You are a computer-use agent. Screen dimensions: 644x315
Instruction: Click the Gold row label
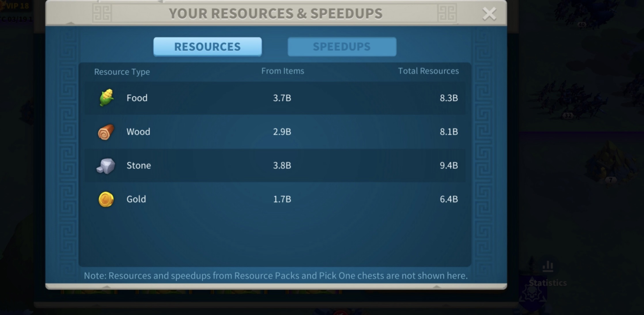pos(136,199)
